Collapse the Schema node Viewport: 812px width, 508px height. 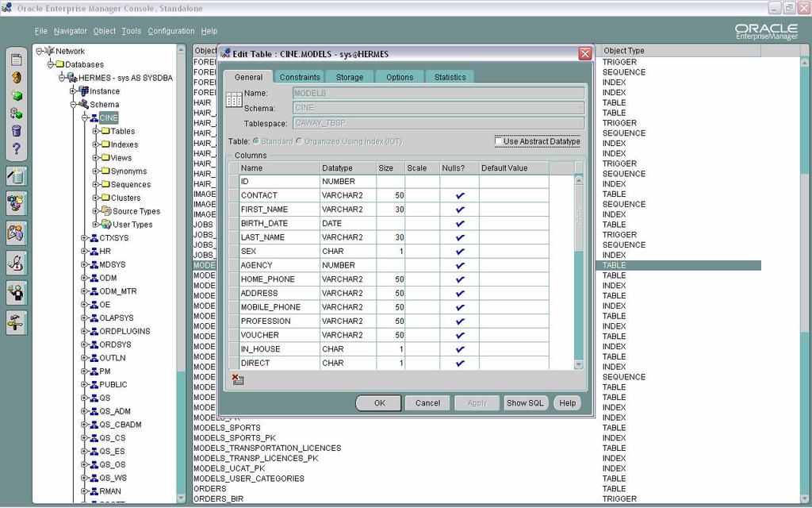[73, 104]
